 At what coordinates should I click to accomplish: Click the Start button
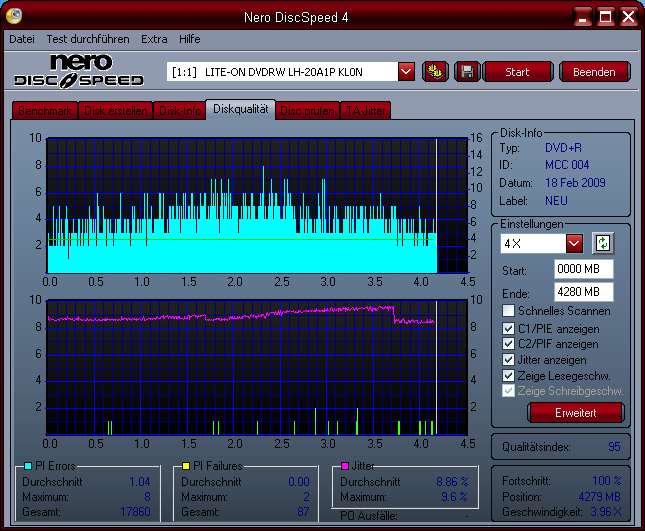517,72
